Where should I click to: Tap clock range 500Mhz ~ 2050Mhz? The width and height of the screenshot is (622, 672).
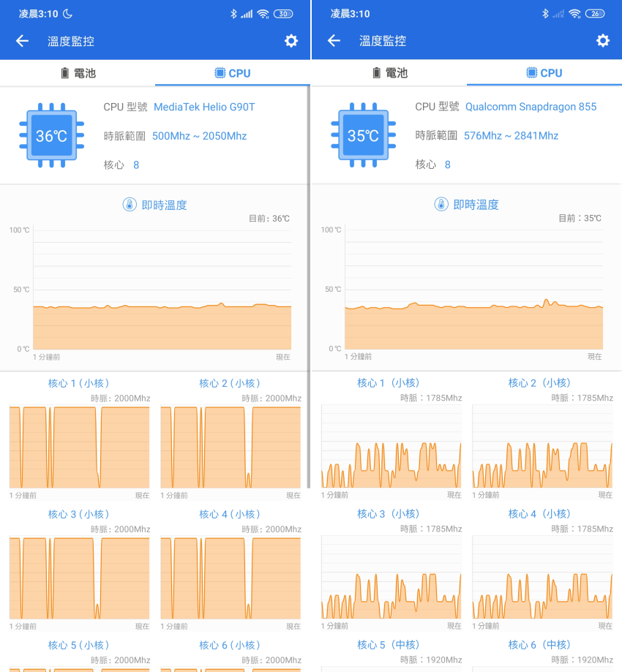click(200, 136)
